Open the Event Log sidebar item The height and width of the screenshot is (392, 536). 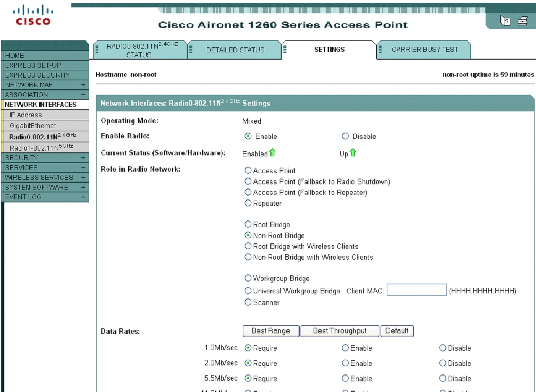(x=45, y=197)
